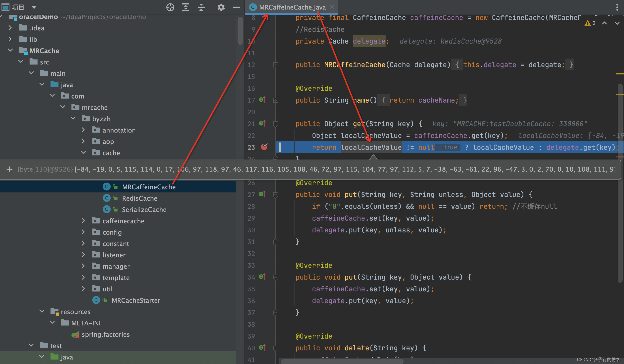Toggle the breakpoint on line 23
Image resolution: width=624 pixels, height=364 pixels.
pyautogui.click(x=264, y=147)
